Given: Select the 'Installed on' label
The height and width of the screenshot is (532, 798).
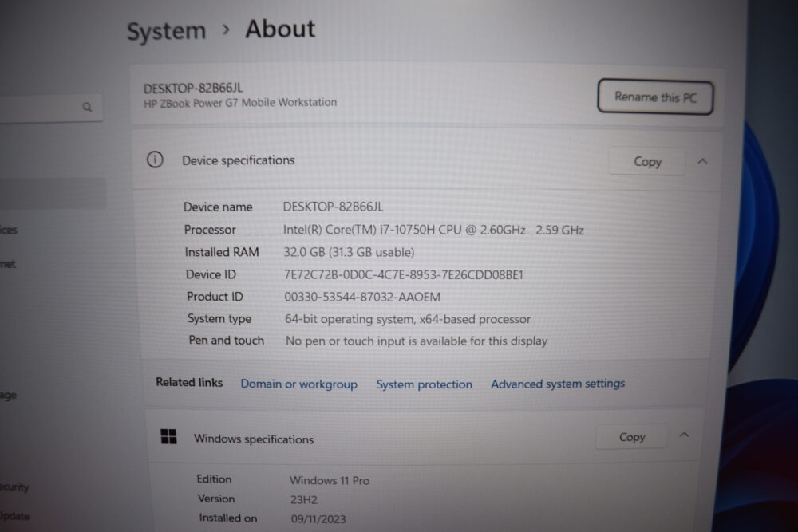Looking at the screenshot, I should (x=228, y=518).
